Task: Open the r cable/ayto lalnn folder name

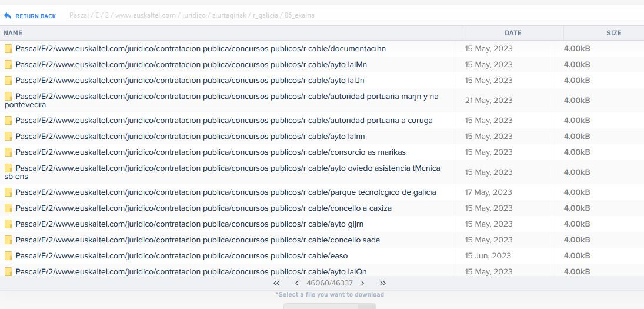Action: 190,137
